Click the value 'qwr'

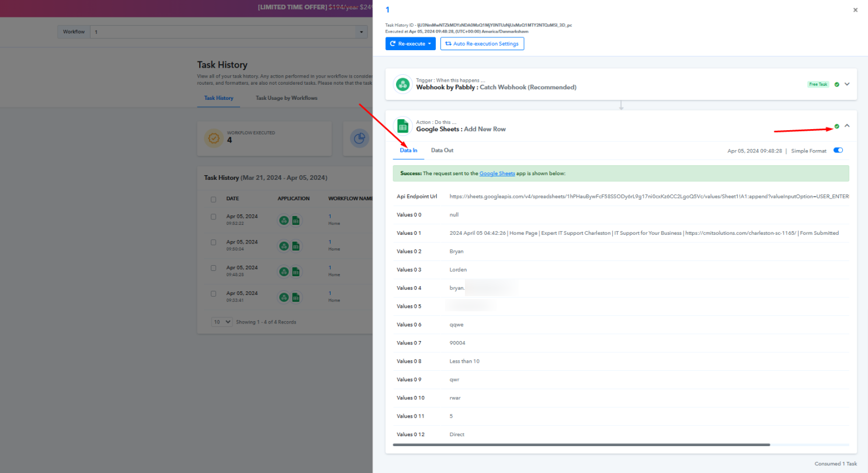click(x=454, y=380)
